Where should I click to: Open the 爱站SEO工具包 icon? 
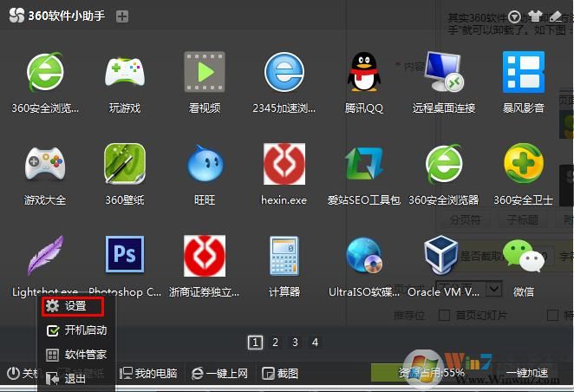point(364,164)
